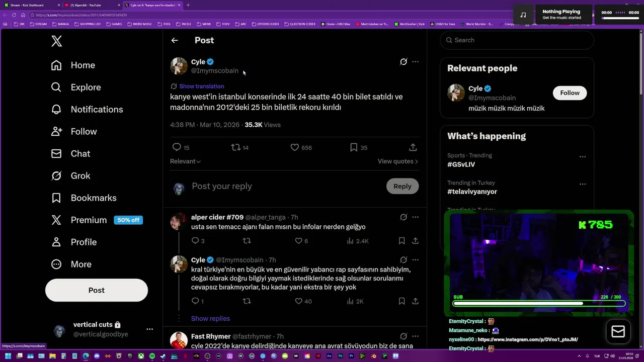Open options for #televivyanıyor trend

click(x=583, y=184)
